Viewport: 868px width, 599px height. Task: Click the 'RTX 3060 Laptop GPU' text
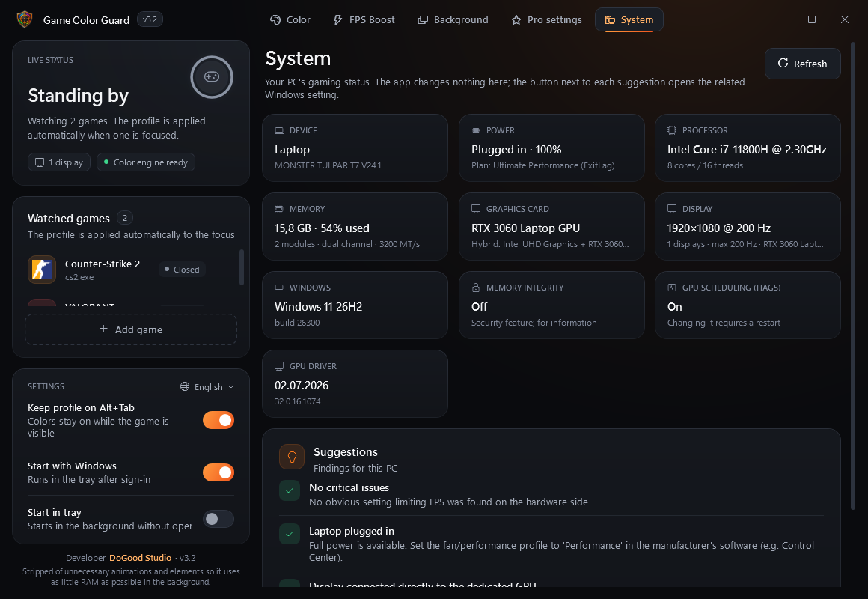(x=525, y=228)
